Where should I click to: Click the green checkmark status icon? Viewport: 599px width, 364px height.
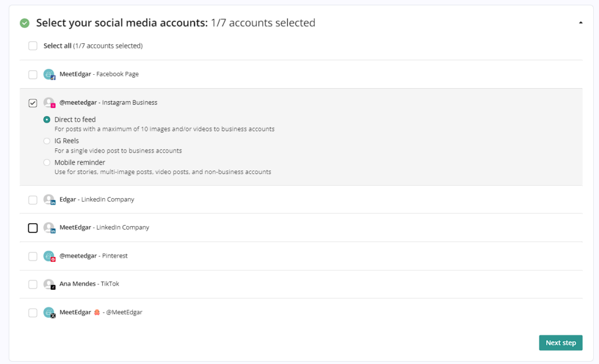tap(25, 23)
